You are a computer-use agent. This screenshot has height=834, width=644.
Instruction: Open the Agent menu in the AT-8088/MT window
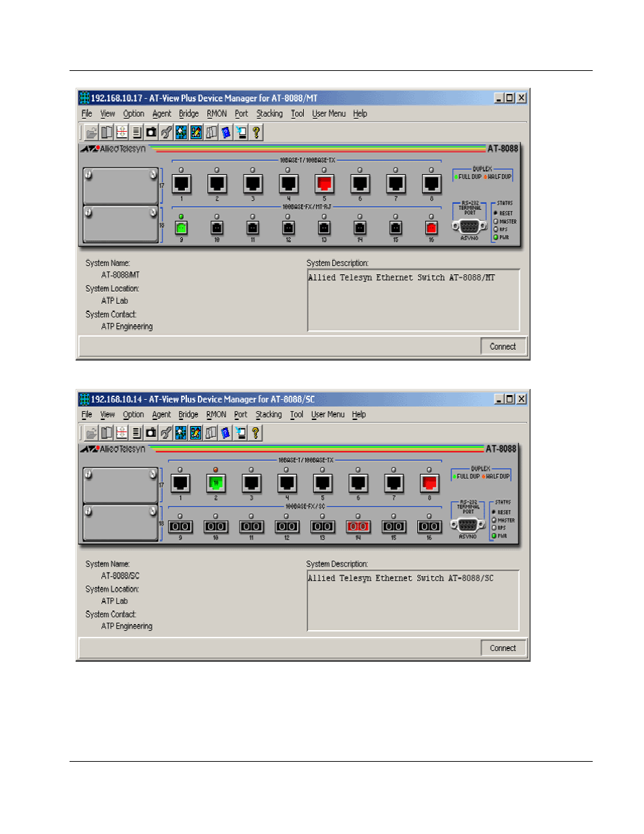click(x=162, y=114)
